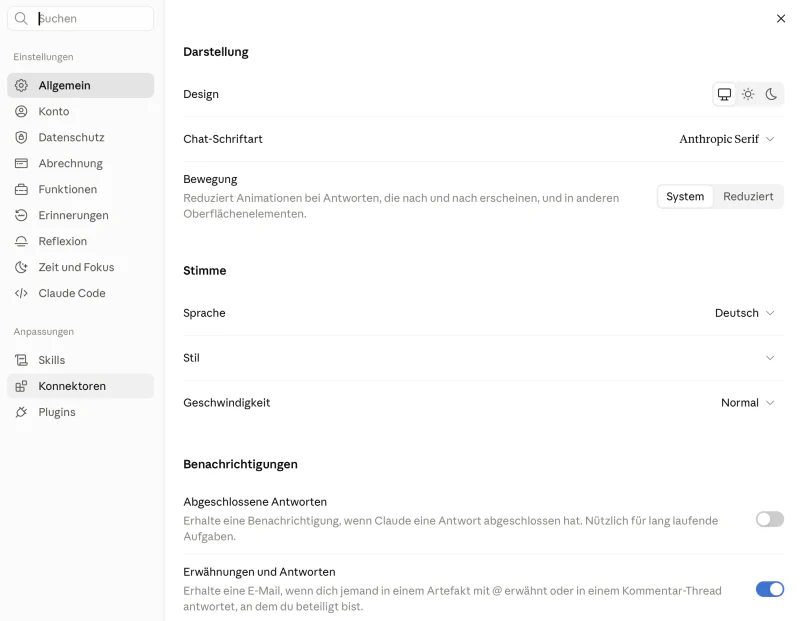Go to Datenschutz settings

pos(81,137)
